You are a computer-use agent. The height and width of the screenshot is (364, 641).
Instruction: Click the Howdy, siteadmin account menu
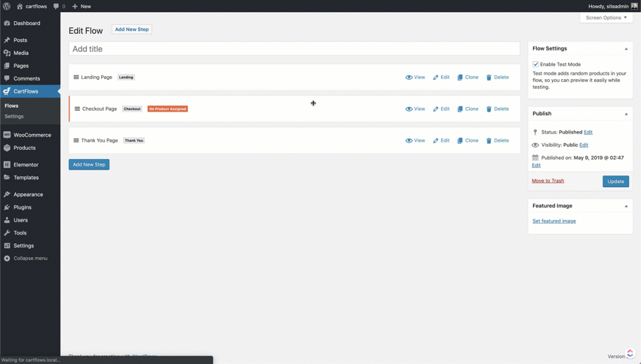click(x=613, y=6)
